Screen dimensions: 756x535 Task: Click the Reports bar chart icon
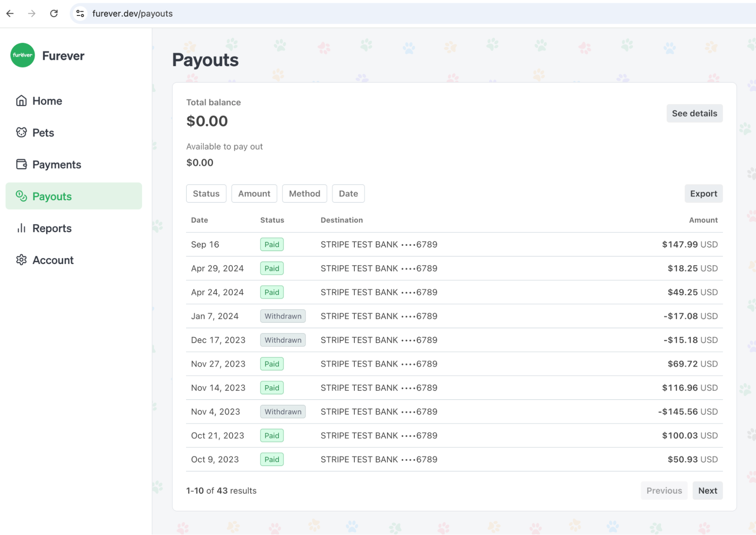tap(21, 228)
